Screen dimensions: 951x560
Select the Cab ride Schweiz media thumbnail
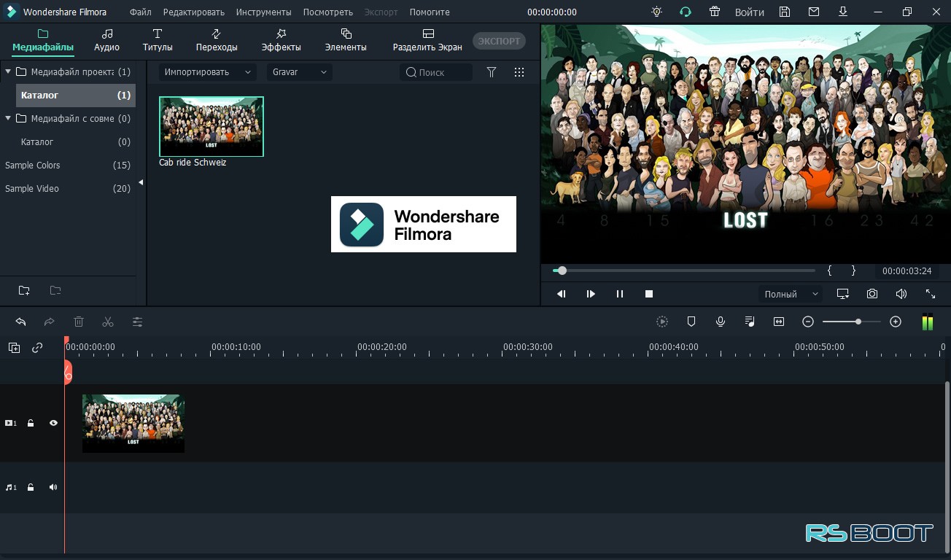click(x=211, y=126)
